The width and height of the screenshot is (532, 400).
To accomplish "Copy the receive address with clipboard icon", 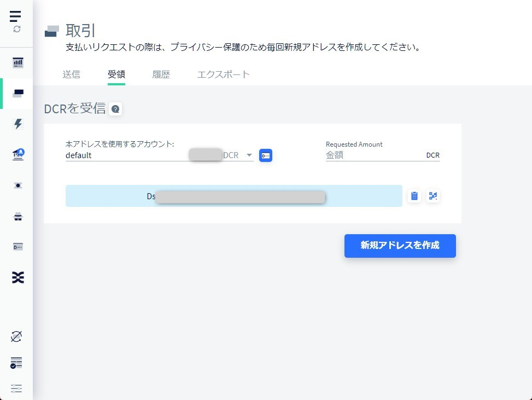I will pos(414,196).
